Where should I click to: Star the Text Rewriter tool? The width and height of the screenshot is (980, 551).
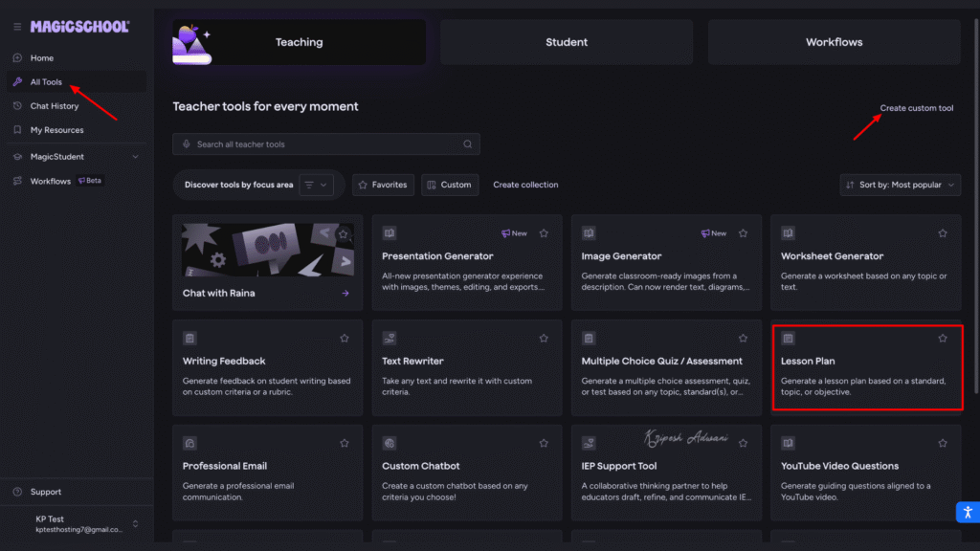pos(544,338)
